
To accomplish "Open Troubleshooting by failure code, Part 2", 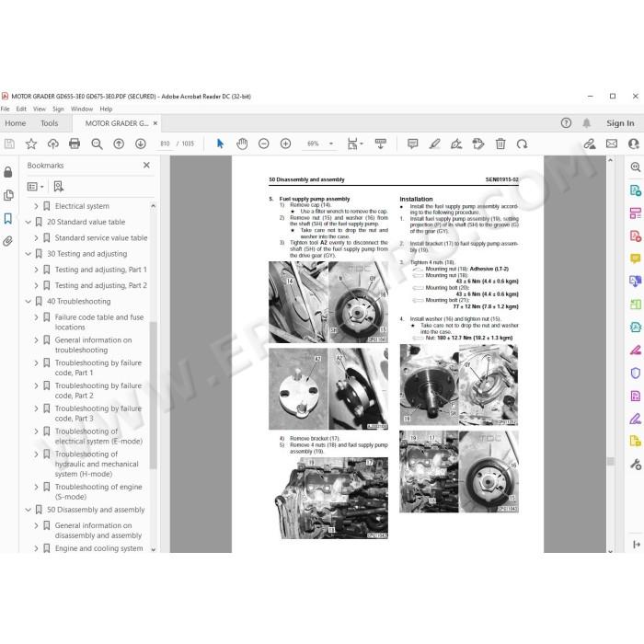I will click(x=98, y=391).
